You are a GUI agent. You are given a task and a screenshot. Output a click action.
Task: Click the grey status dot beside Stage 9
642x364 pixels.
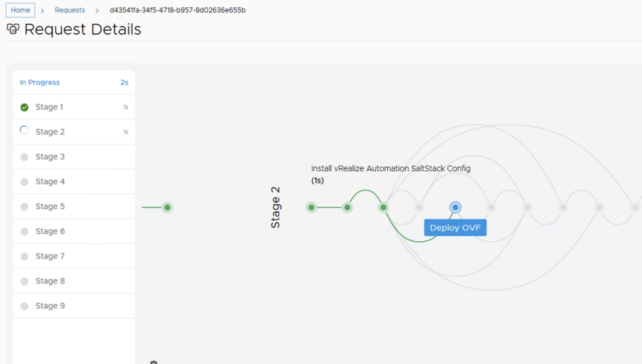(24, 306)
